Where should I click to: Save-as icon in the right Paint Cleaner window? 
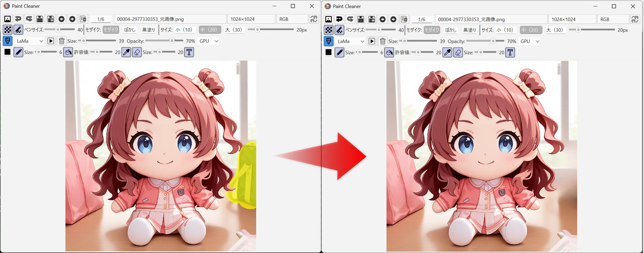(x=372, y=19)
